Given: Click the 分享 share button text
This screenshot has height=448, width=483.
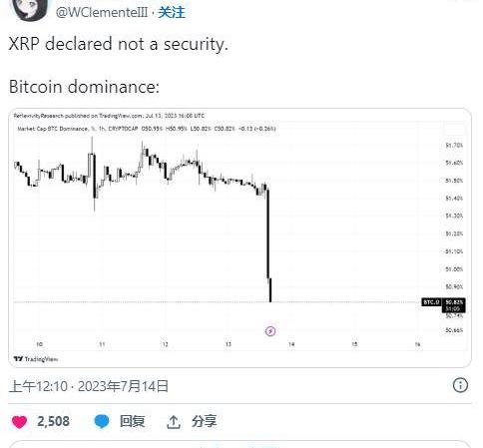Looking at the screenshot, I should click(x=204, y=421).
